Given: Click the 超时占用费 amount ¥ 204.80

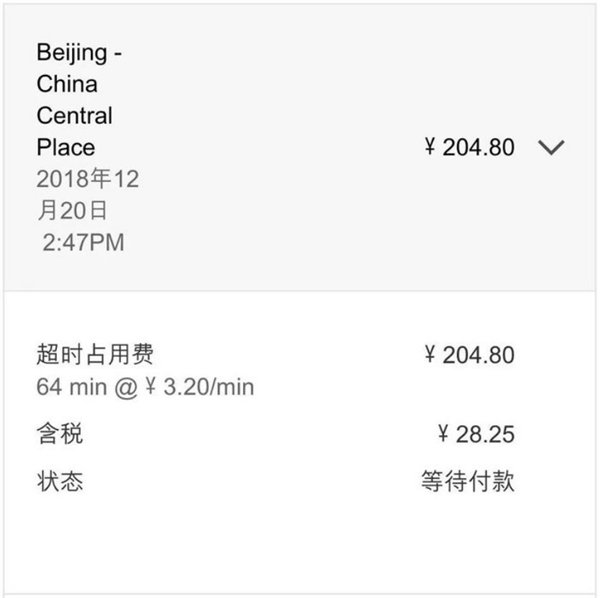Looking at the screenshot, I should 469,355.
